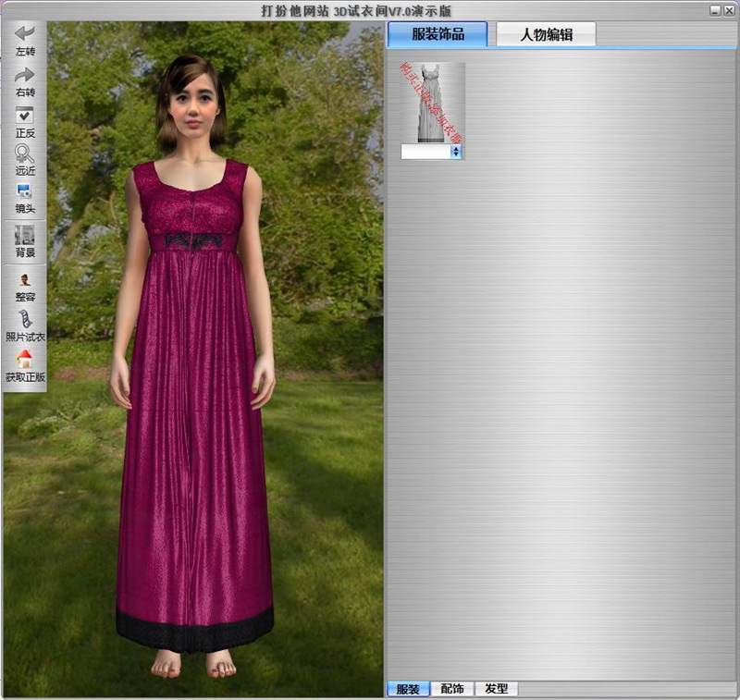Screen dimensions: 740x700
Task: Rotate model left with 左转 arrow
Action: [x=25, y=34]
